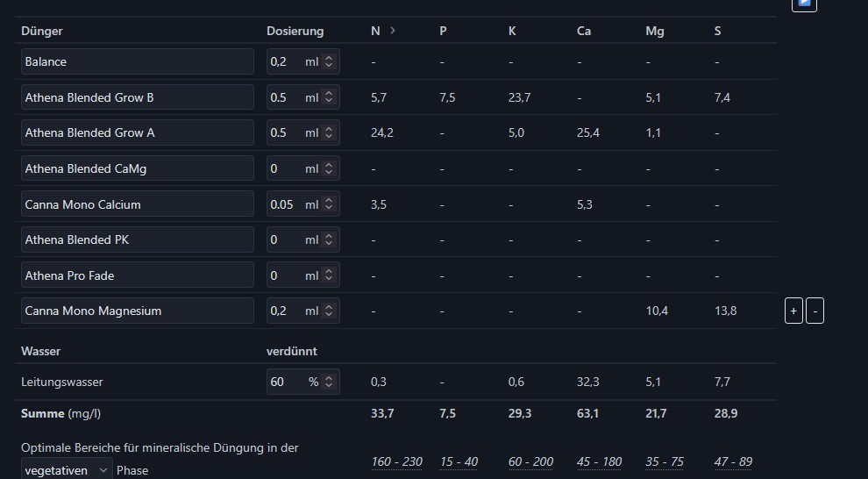Viewport: 868px width, 479px height.
Task: Click stepper arrows for Leitungswasser dilution percent
Action: (329, 382)
